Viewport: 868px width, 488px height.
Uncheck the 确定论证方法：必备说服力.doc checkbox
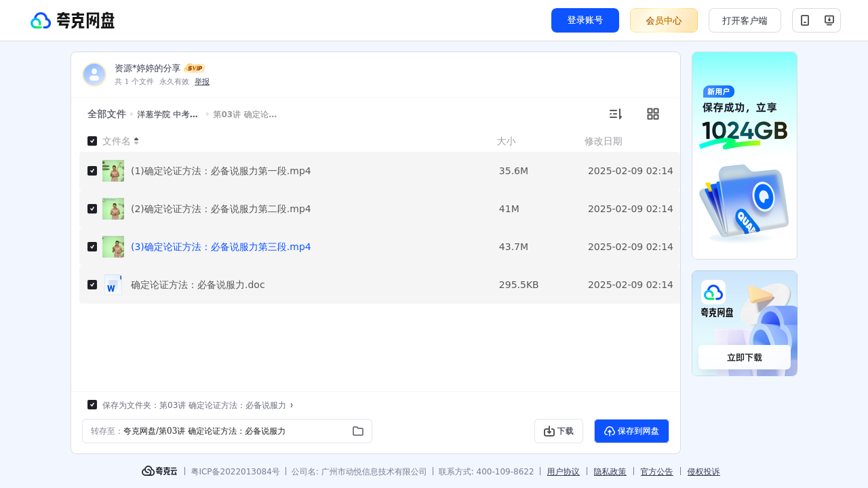click(92, 285)
